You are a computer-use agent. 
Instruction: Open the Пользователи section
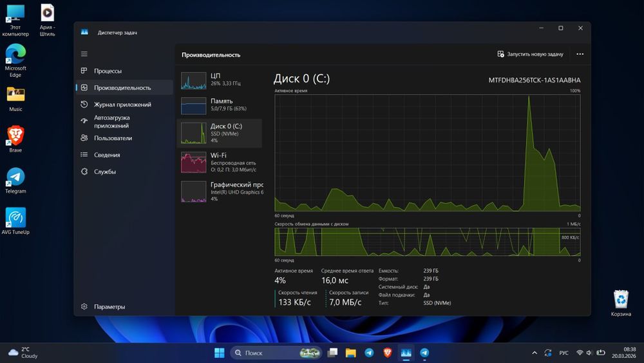coord(124,138)
